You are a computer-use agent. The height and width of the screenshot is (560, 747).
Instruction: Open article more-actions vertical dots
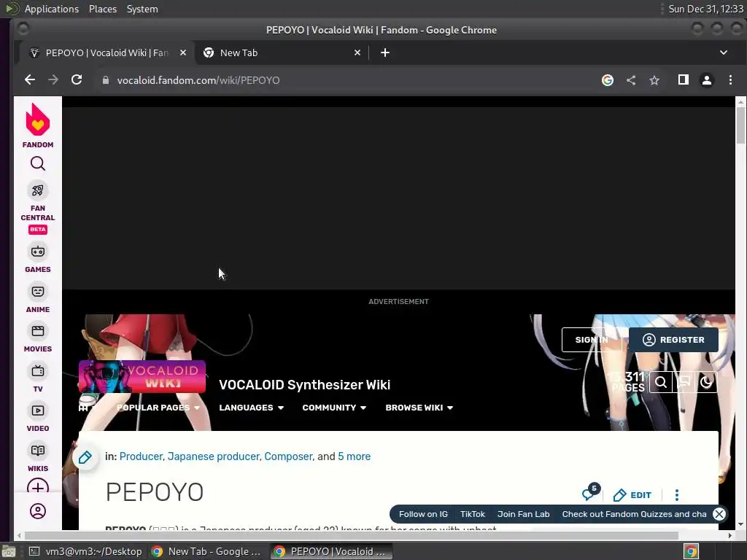[x=676, y=495]
